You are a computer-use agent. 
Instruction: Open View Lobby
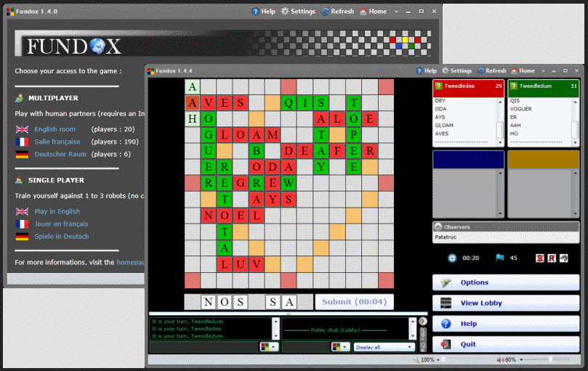click(506, 303)
